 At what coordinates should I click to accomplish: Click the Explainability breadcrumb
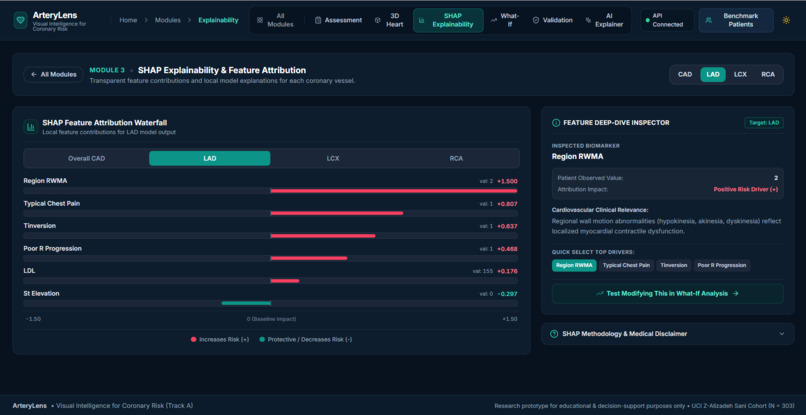point(218,21)
